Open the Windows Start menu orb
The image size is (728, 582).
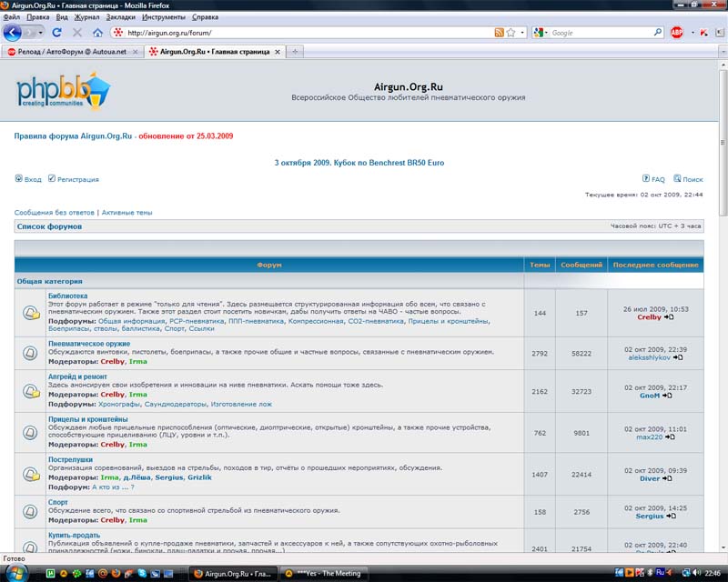tap(16, 573)
